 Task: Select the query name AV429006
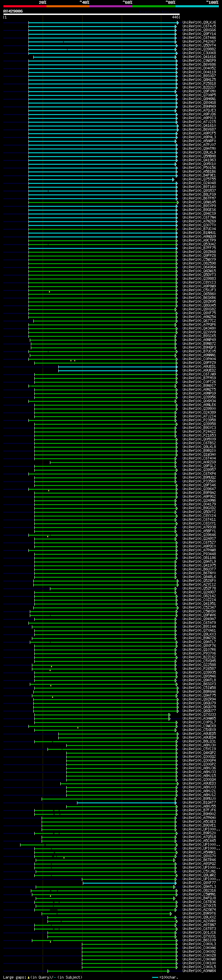click(13, 11)
